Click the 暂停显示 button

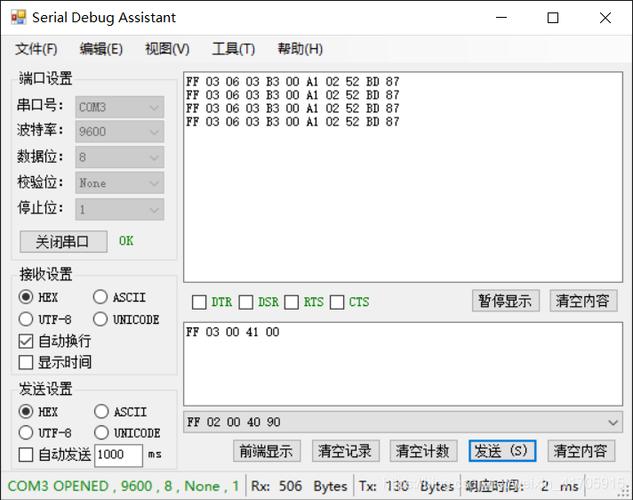(x=505, y=301)
